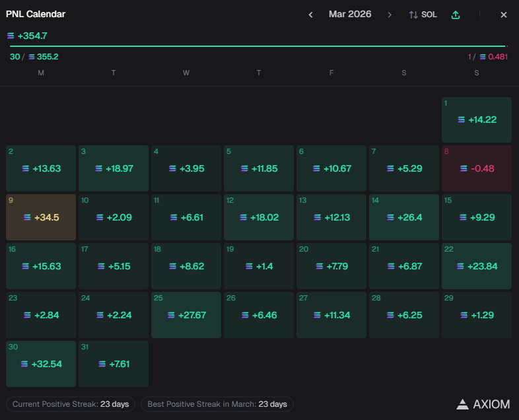Select day 13 cell showing +12.13
Viewport: 519px width, 420px height.
point(331,217)
